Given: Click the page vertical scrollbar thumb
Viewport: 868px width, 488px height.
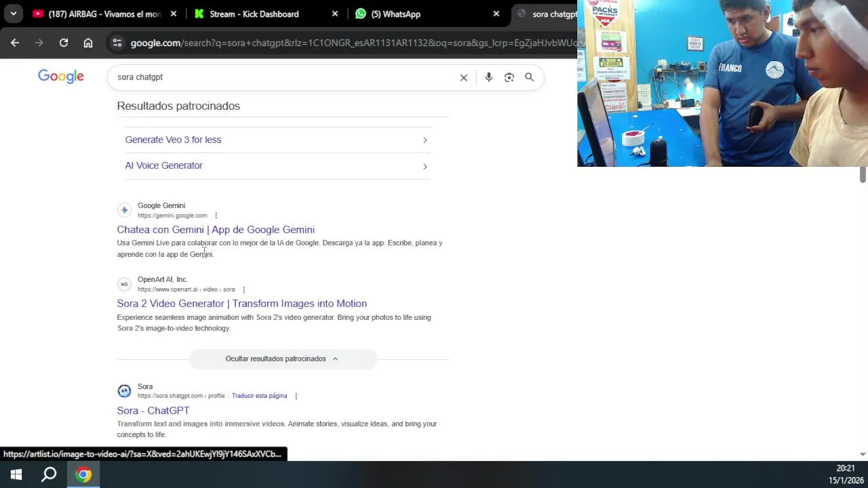Looking at the screenshot, I should click(863, 174).
